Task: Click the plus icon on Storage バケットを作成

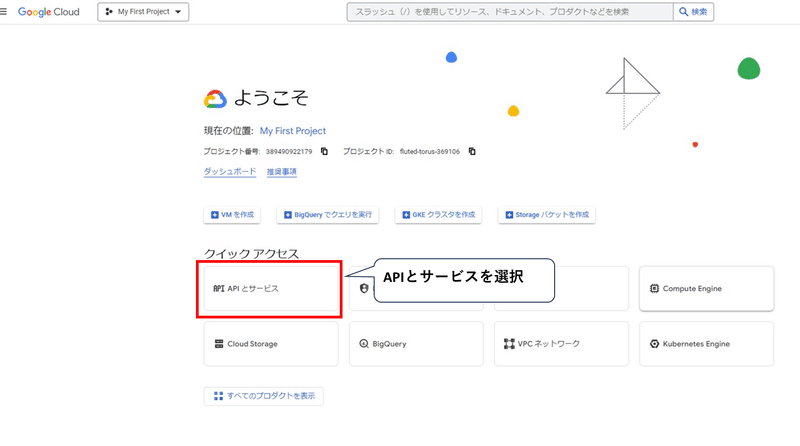Action: [509, 215]
